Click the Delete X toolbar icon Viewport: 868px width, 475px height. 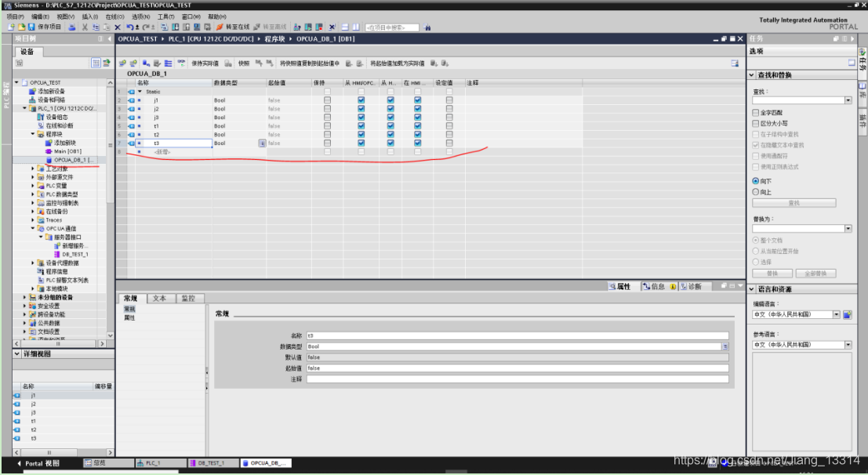(118, 27)
